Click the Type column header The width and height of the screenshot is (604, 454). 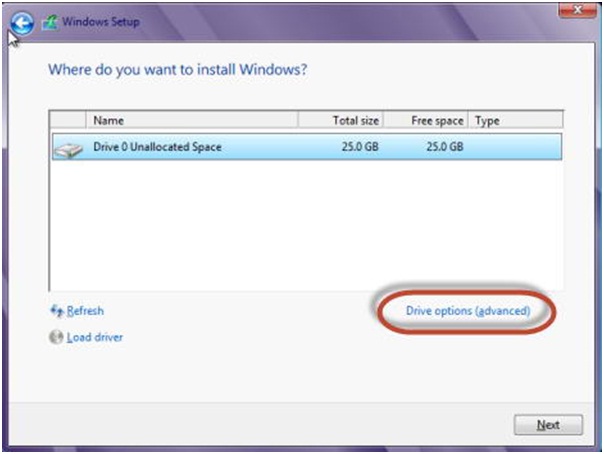[x=515, y=120]
